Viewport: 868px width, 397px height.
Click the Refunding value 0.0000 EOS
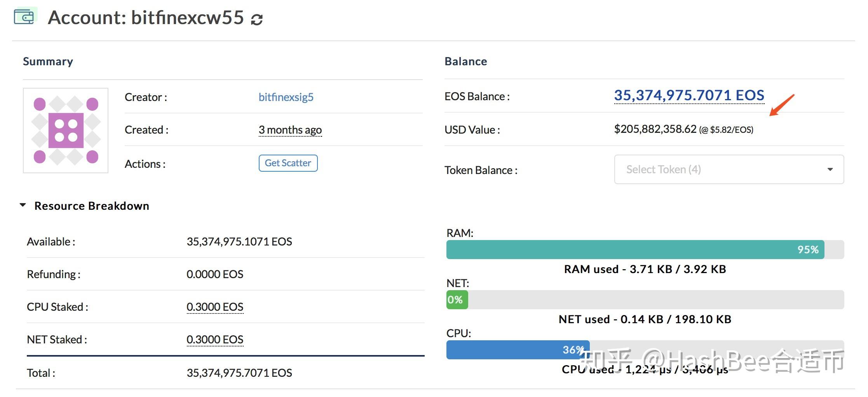point(215,274)
